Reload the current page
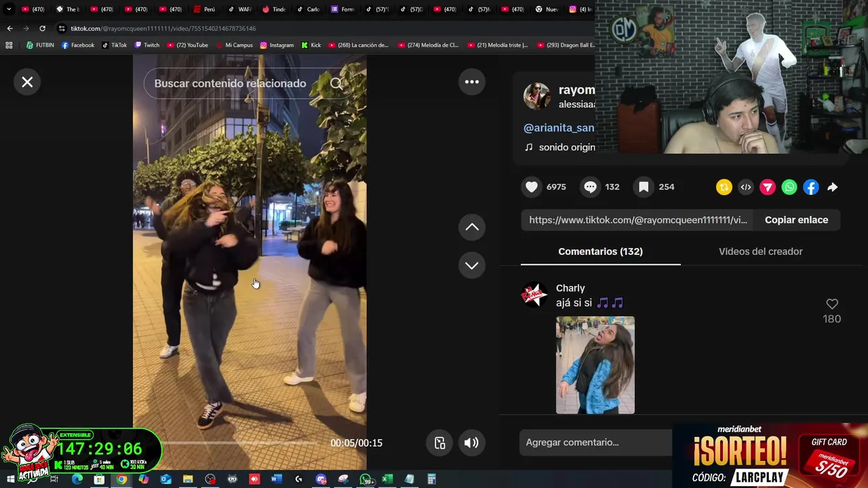Viewport: 868px width, 488px height. click(x=42, y=28)
